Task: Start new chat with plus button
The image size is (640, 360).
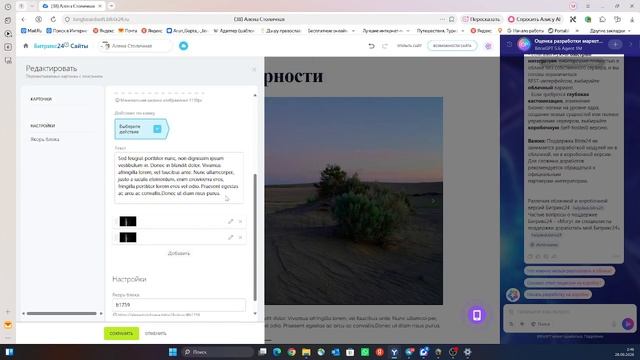Action: click(615, 44)
